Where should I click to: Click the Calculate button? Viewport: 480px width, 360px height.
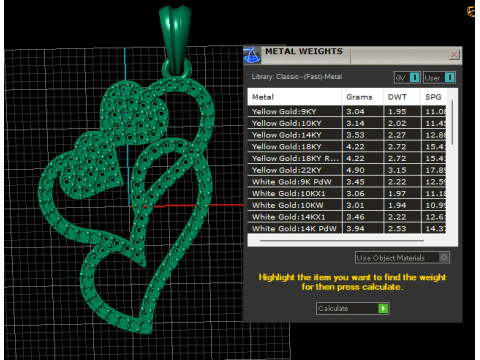353,308
